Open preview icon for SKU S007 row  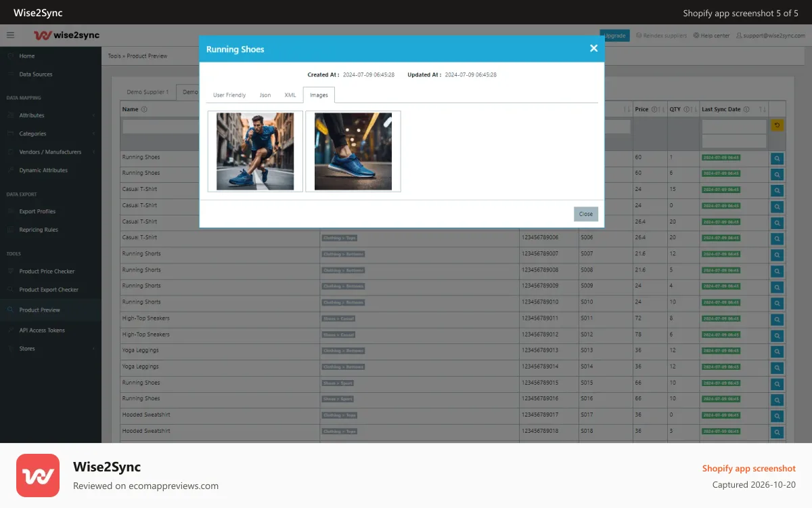777,255
